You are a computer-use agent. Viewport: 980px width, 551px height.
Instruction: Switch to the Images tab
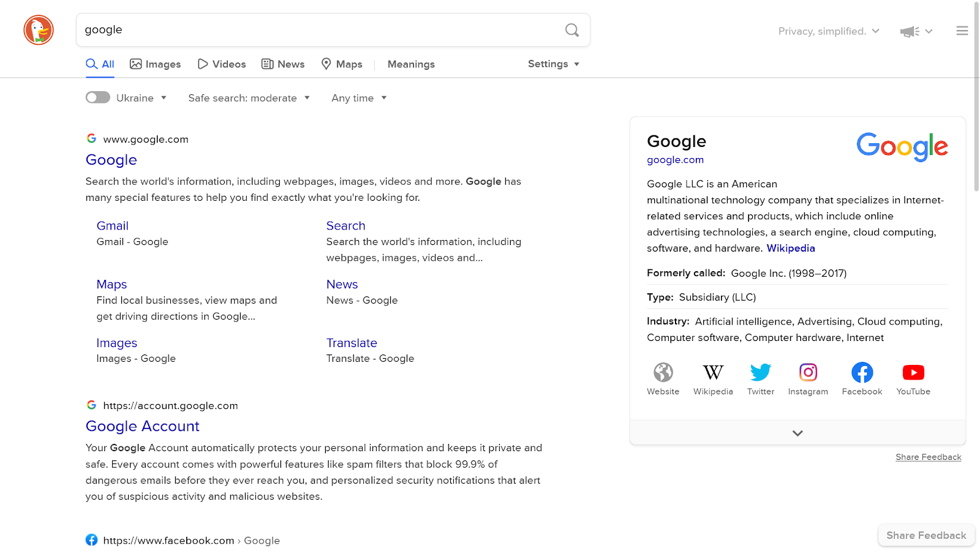click(156, 64)
